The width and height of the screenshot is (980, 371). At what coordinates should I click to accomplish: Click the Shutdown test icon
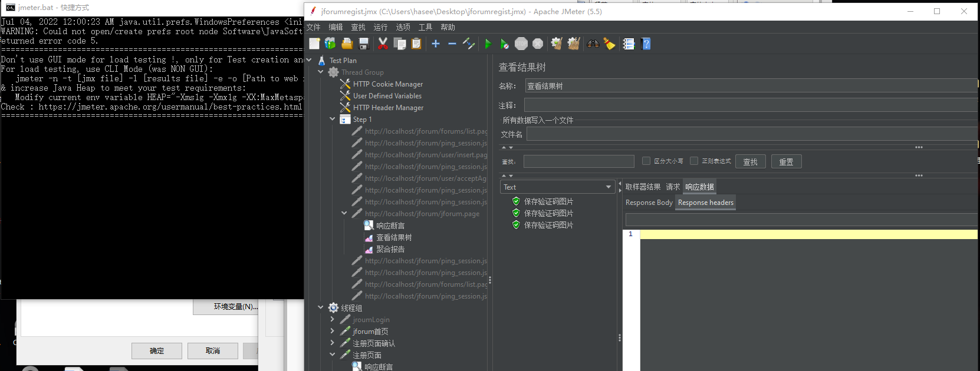[x=538, y=44]
